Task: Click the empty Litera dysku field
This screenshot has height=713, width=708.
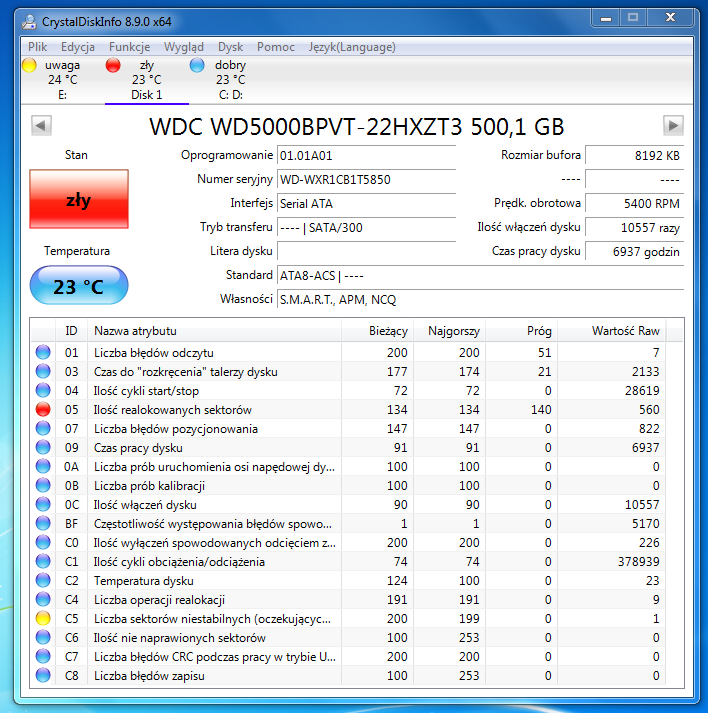Action: click(366, 251)
